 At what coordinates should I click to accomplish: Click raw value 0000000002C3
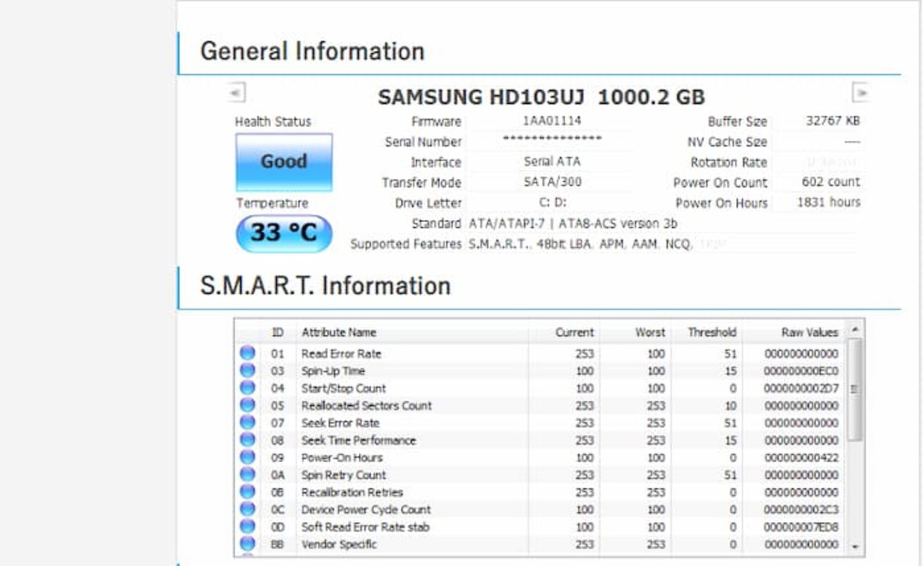[x=801, y=510]
